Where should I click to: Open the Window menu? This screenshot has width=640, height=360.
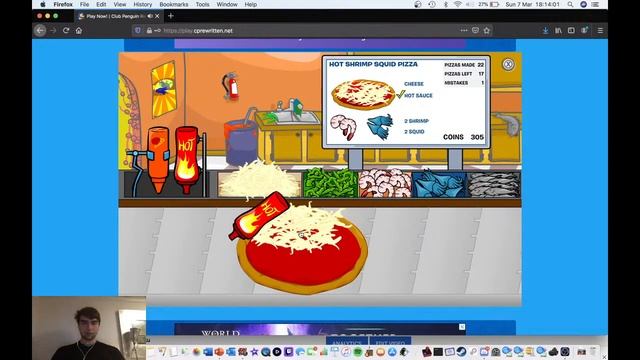pyautogui.click(x=227, y=4)
